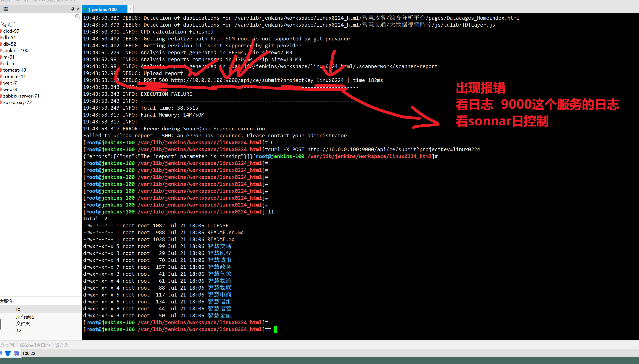The image size is (639, 364).
Task: Close the session manager panel
Action: tap(78, 9)
